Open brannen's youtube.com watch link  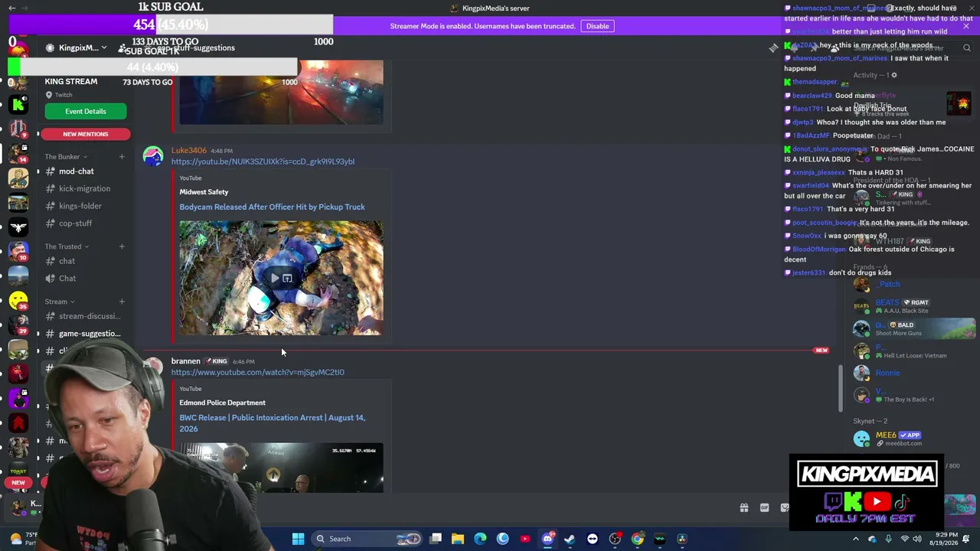258,372
